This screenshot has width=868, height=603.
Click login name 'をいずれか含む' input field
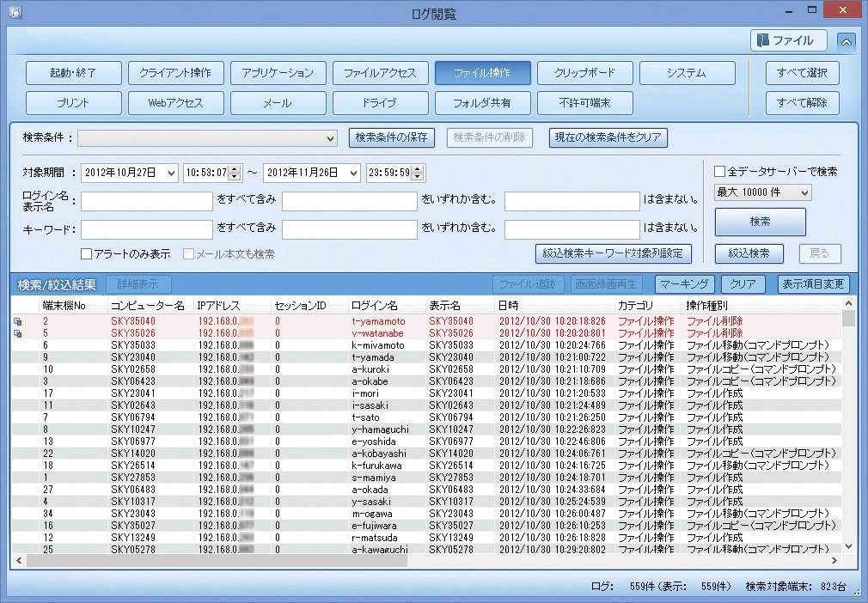click(x=349, y=201)
